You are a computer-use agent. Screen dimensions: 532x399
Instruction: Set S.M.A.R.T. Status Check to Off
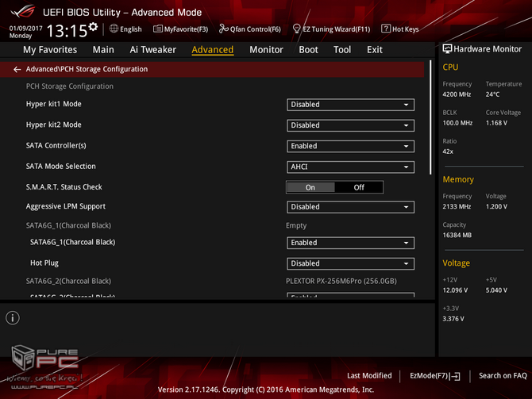click(x=359, y=187)
